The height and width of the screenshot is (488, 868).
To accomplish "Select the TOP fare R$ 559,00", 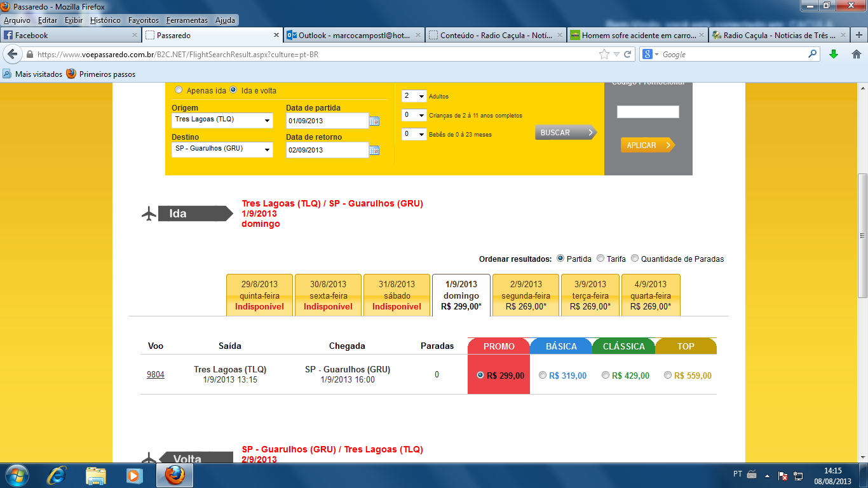I will click(667, 375).
